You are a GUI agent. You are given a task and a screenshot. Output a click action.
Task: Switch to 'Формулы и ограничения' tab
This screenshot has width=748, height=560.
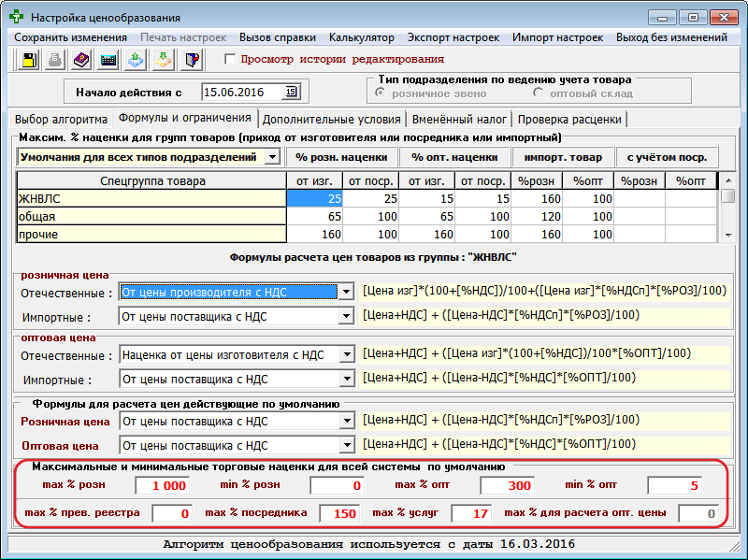click(184, 118)
